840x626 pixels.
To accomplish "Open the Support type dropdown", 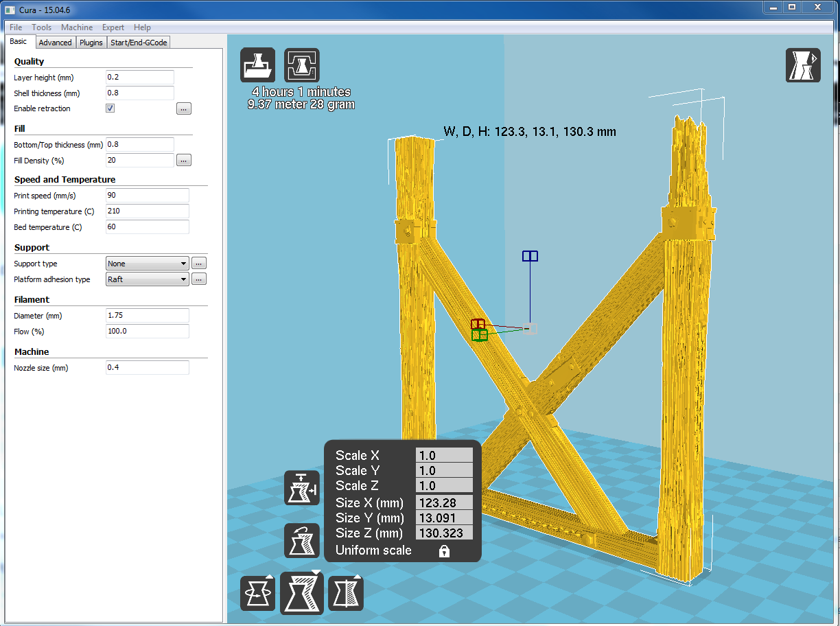I will click(x=148, y=264).
